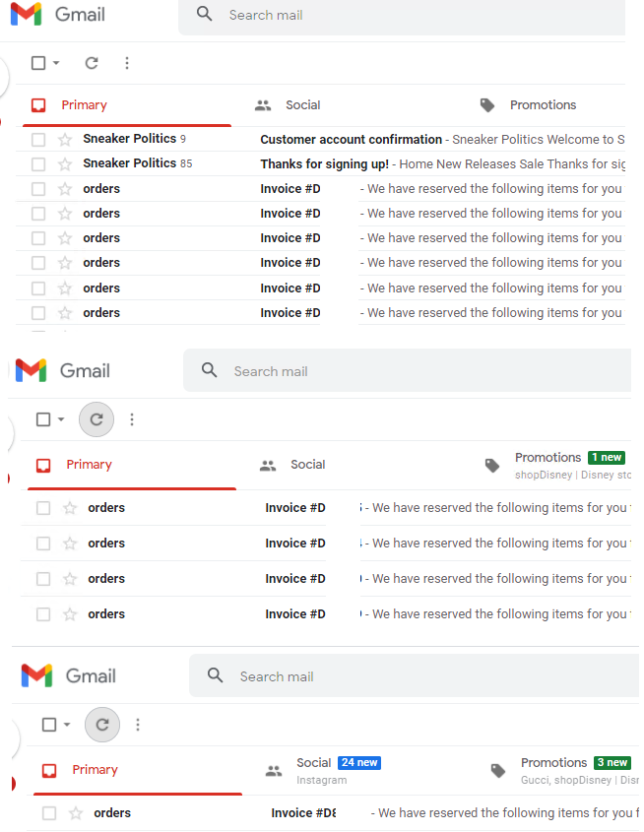Check the Sneaker Politics 85 email checkbox

click(x=38, y=164)
